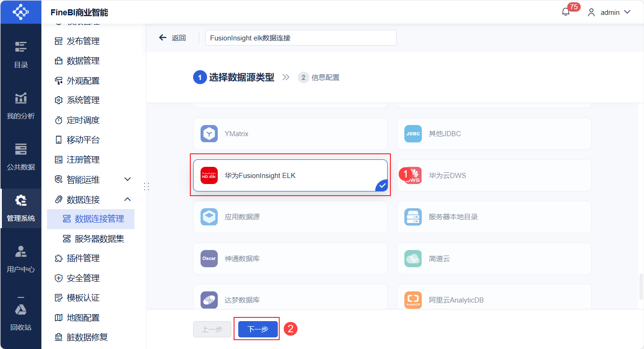This screenshot has height=349, width=644.
Task: Click the 模板认证 icon
Action: pos(59,298)
